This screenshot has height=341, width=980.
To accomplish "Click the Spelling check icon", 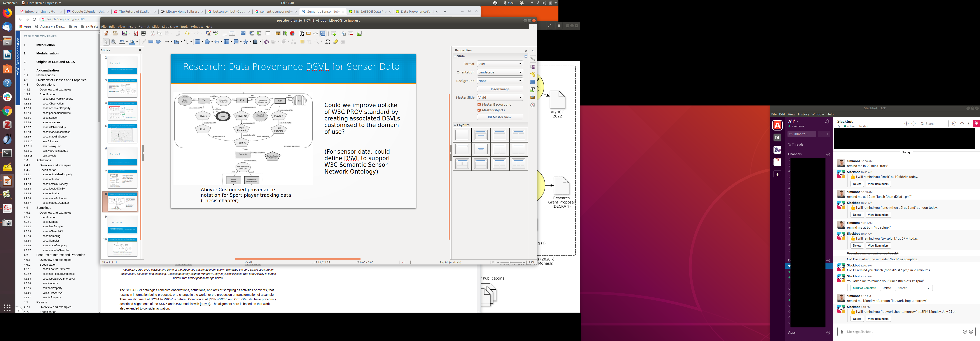I will coord(216,33).
